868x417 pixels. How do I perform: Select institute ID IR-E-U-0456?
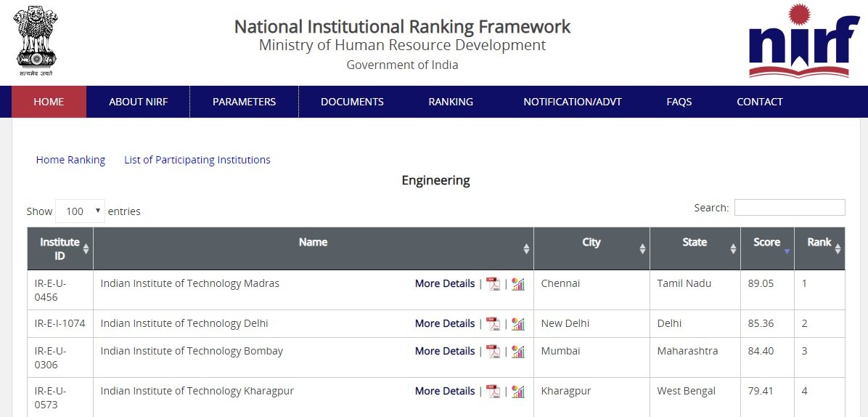pos(50,290)
